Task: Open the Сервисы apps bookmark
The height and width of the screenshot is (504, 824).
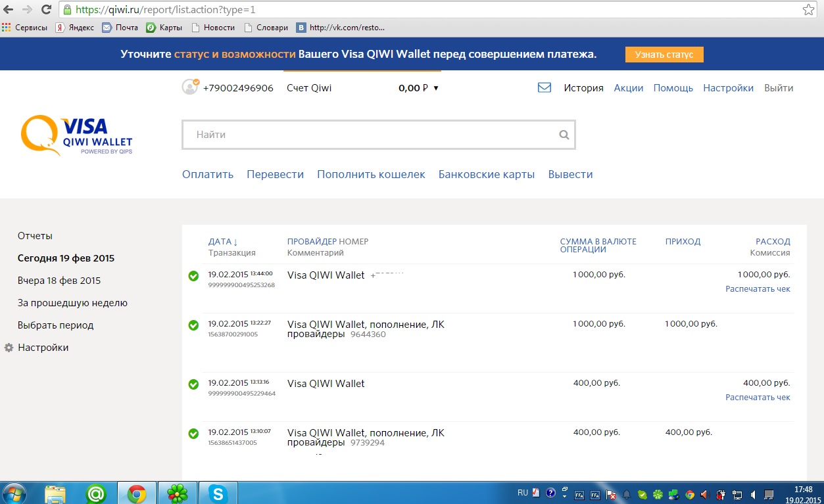Action: tap(25, 28)
